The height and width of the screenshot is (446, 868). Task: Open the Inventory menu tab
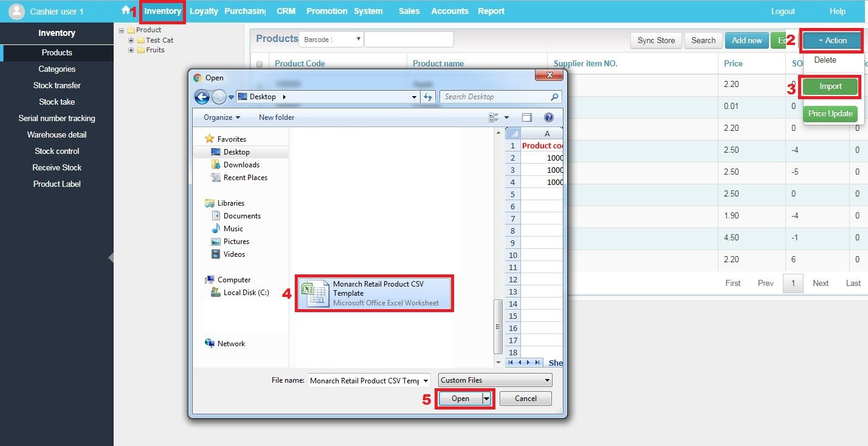pyautogui.click(x=162, y=11)
